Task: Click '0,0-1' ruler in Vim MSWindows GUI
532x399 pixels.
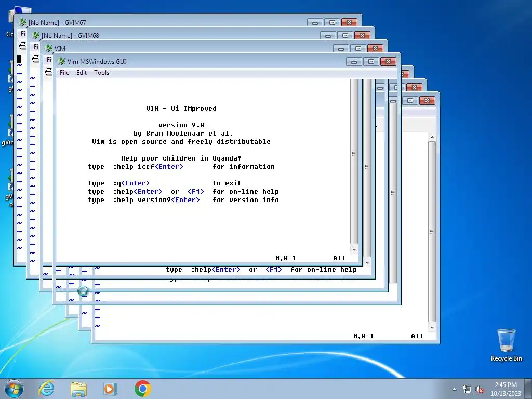Action: point(285,258)
